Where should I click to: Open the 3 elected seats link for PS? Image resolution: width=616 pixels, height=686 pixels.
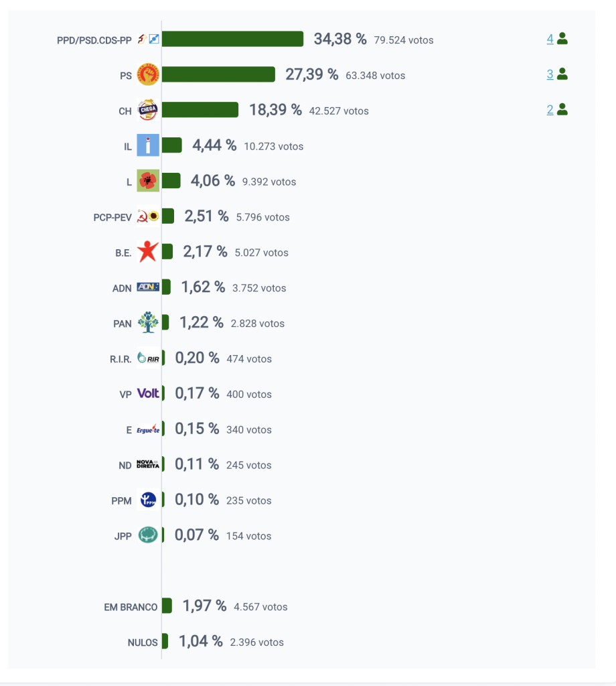click(x=550, y=74)
